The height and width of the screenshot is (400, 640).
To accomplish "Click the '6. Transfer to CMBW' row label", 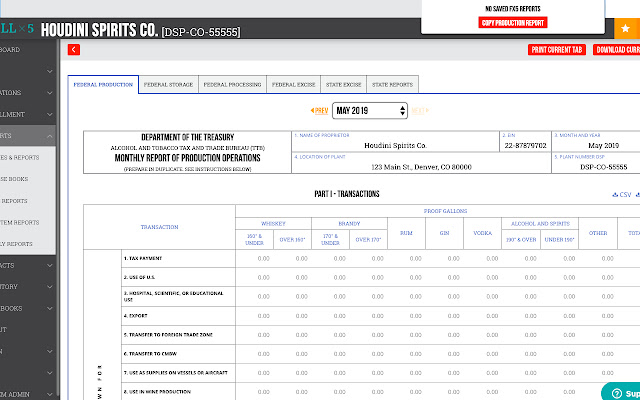I will pyautogui.click(x=150, y=354).
